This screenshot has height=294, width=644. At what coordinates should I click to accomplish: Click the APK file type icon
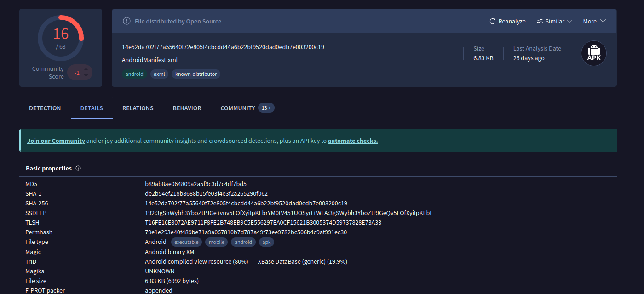(x=594, y=53)
